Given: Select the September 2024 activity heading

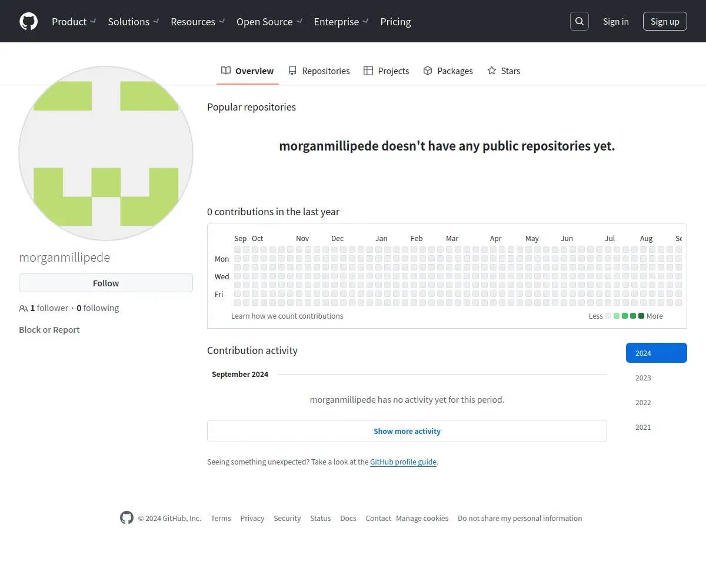Looking at the screenshot, I should (240, 374).
